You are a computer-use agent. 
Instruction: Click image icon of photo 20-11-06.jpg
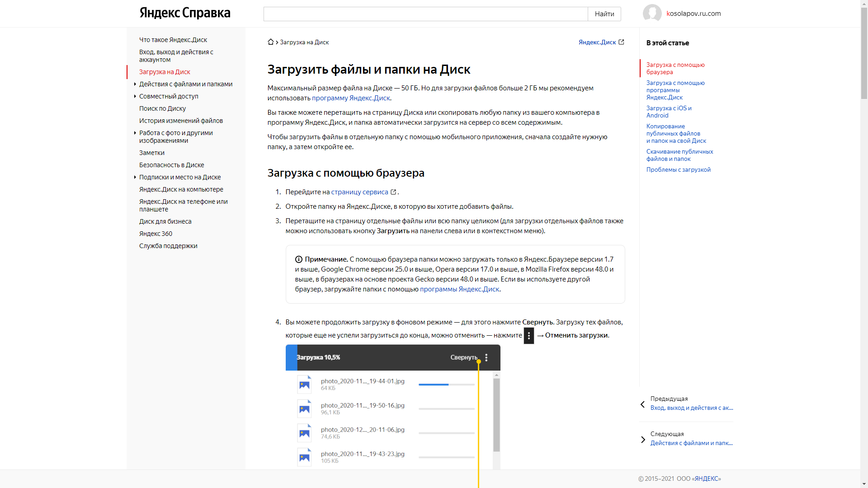304,433
